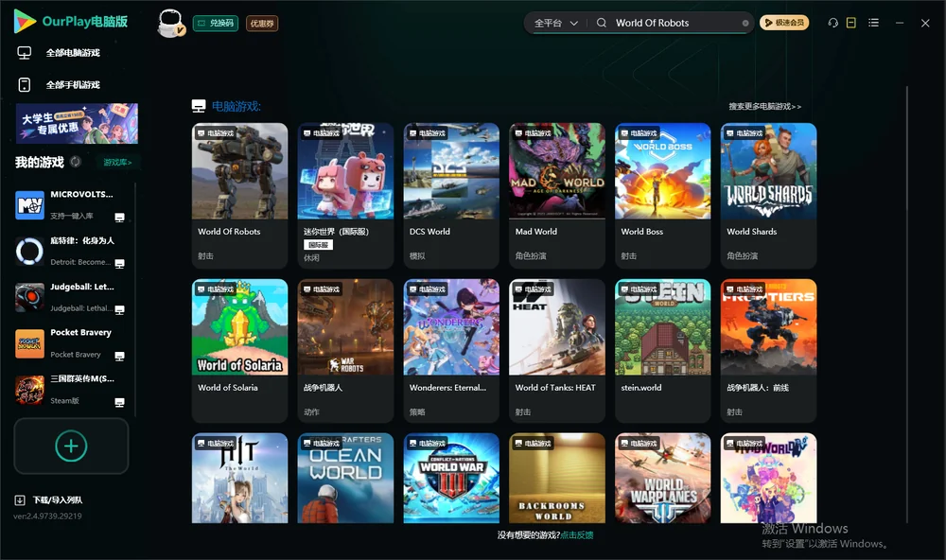
Task: Open the 大学生专属优惠 banner
Action: tap(77, 123)
